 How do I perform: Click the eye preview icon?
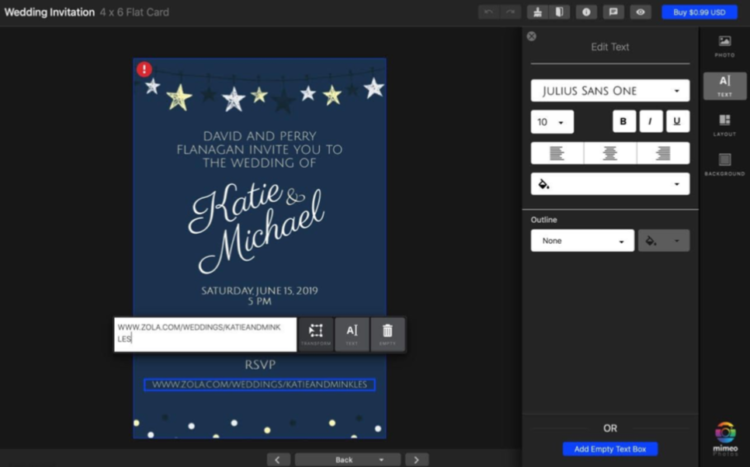639,12
